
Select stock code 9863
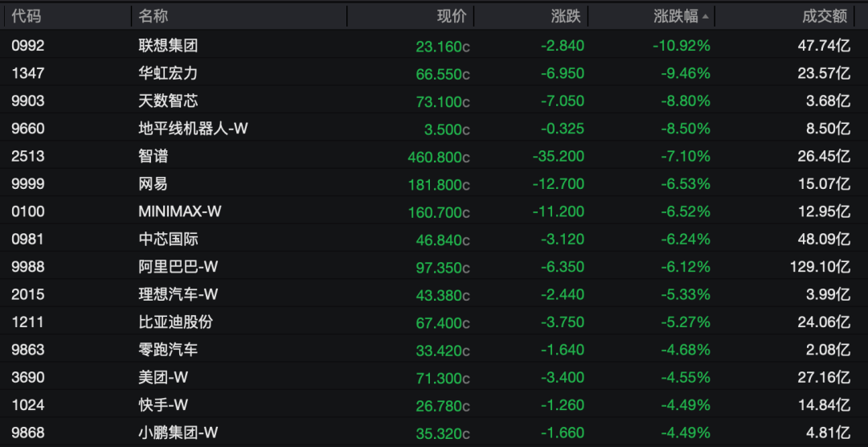pyautogui.click(x=27, y=350)
